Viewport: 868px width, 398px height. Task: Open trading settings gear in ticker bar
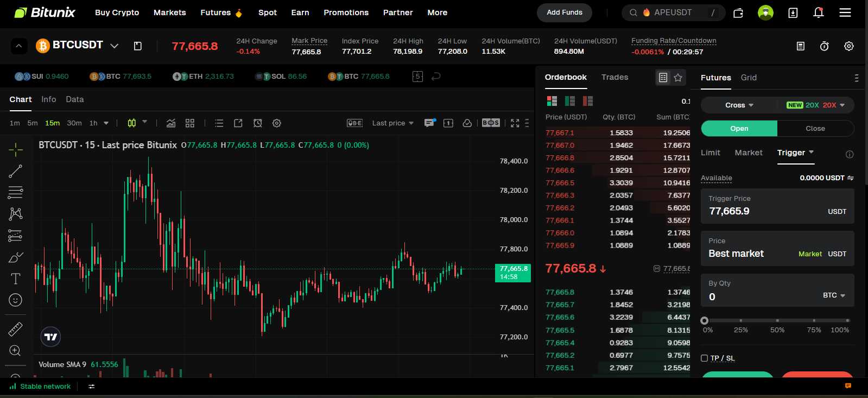pyautogui.click(x=849, y=46)
